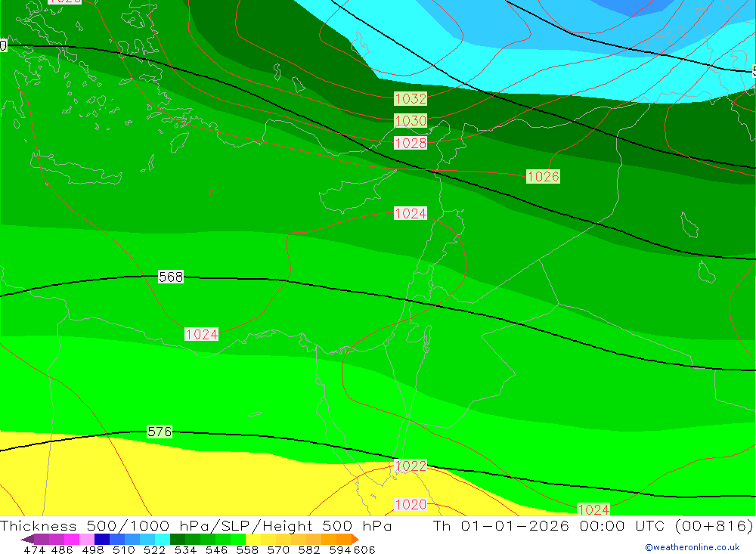Click the 576 height contour label
The height and width of the screenshot is (554, 756).
click(159, 432)
